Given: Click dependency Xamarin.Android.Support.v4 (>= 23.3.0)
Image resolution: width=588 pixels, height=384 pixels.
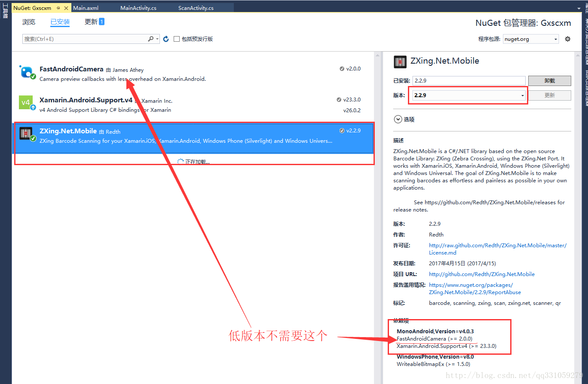Looking at the screenshot, I should (x=447, y=346).
